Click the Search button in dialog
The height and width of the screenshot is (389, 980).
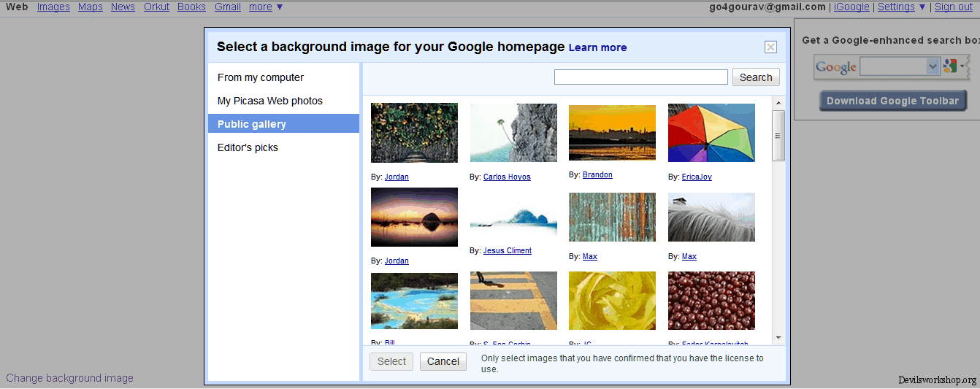tap(756, 77)
